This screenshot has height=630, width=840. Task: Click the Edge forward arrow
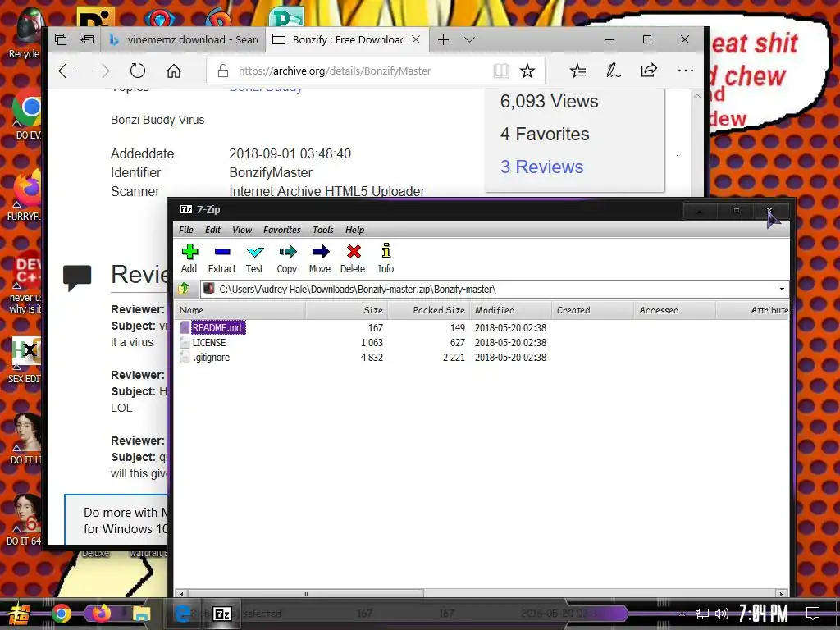[x=102, y=71]
